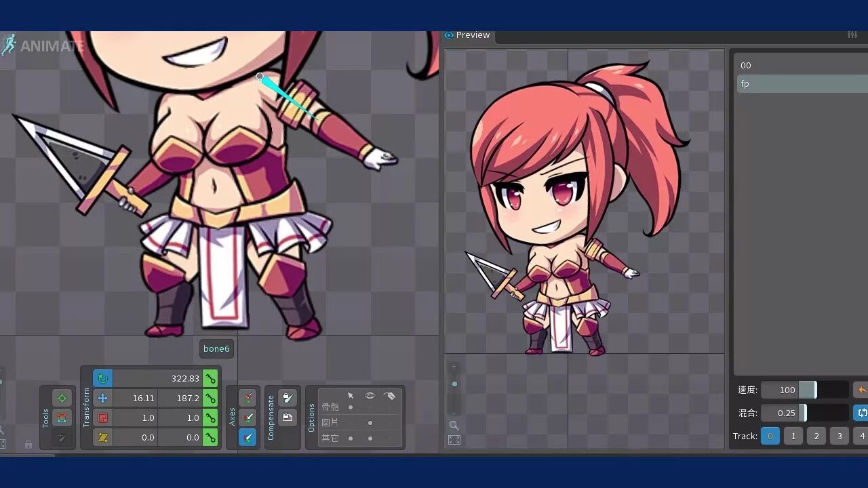This screenshot has height=488, width=868.
Task: Click the ANIMATE mode label
Action: (43, 46)
